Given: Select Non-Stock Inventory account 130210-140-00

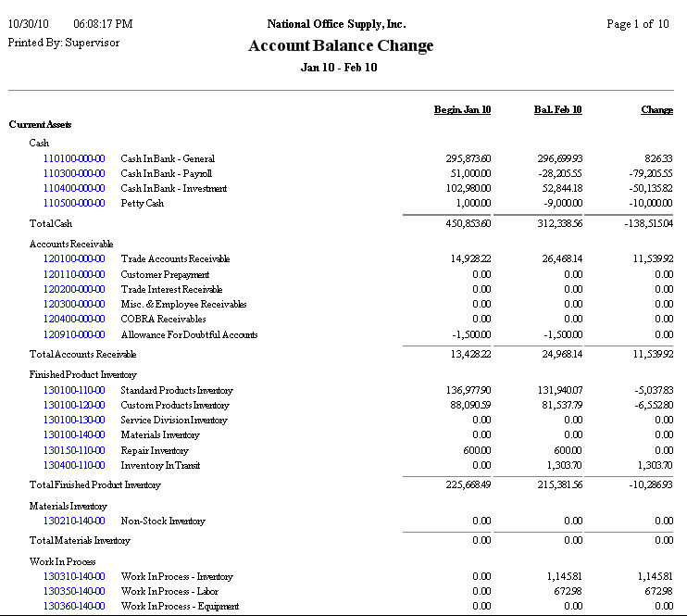Looking at the screenshot, I should pyautogui.click(x=74, y=521).
